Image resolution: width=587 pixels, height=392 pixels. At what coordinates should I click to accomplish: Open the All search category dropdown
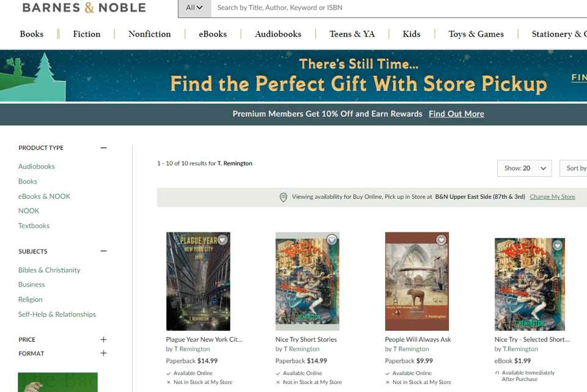(x=194, y=8)
